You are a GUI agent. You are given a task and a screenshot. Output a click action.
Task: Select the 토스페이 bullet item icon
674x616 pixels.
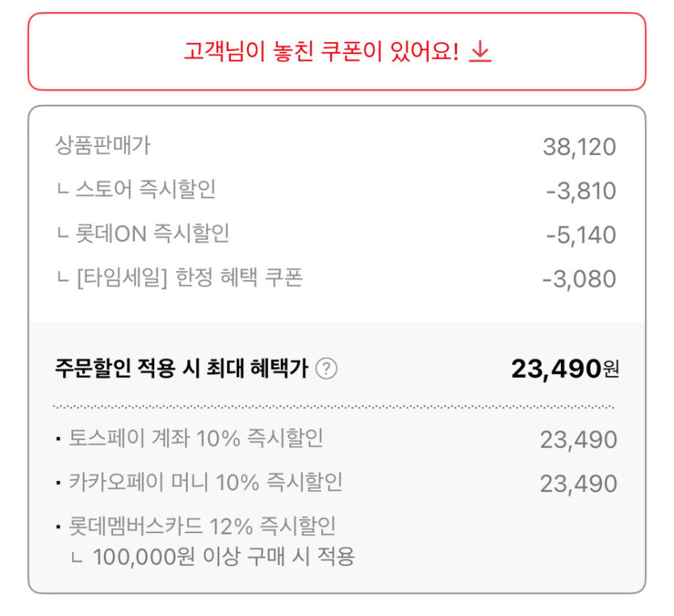click(59, 439)
